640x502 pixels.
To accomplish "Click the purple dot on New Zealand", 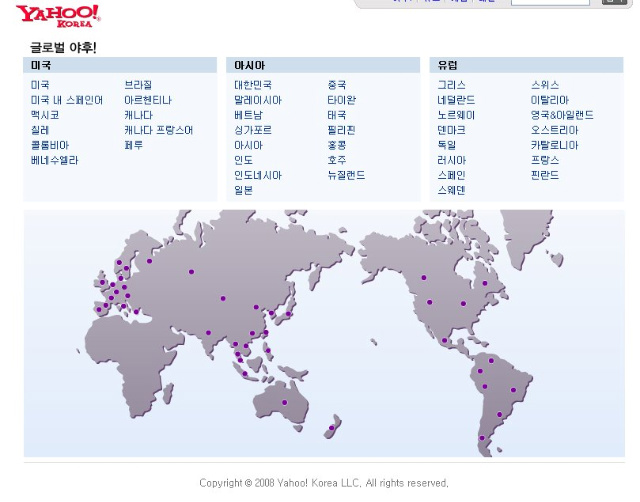I will (x=331, y=428).
